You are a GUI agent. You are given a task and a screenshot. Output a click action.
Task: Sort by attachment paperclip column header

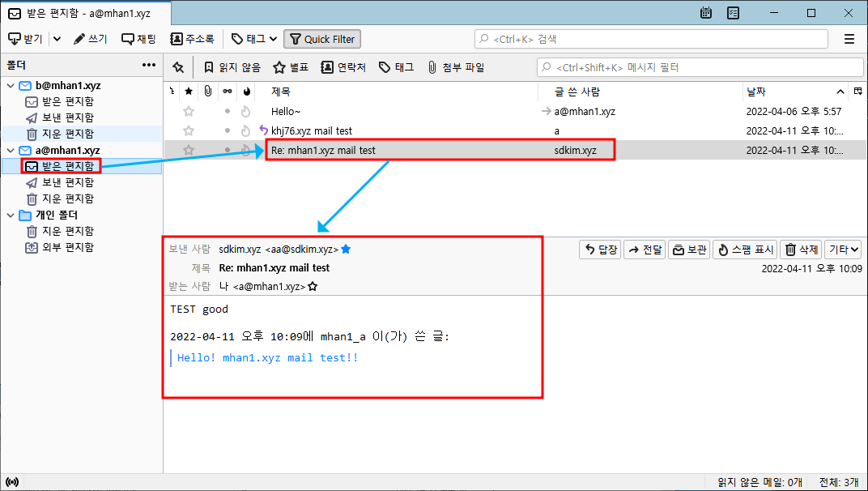point(207,92)
